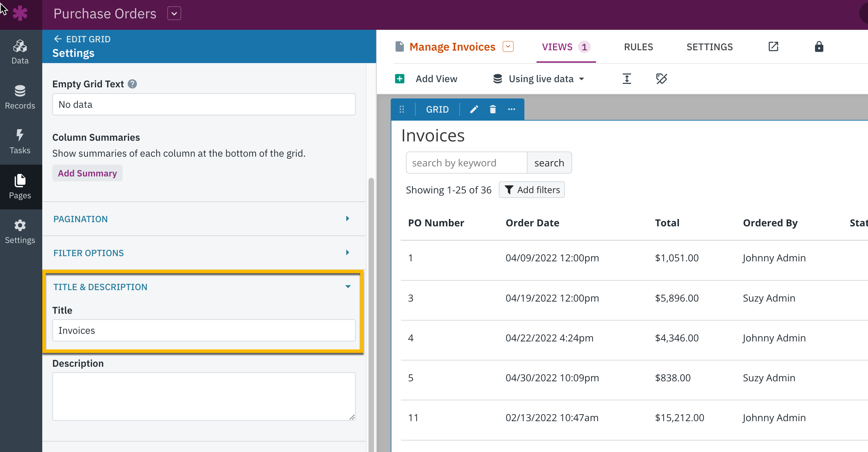Click the views count badge 1

click(x=584, y=47)
